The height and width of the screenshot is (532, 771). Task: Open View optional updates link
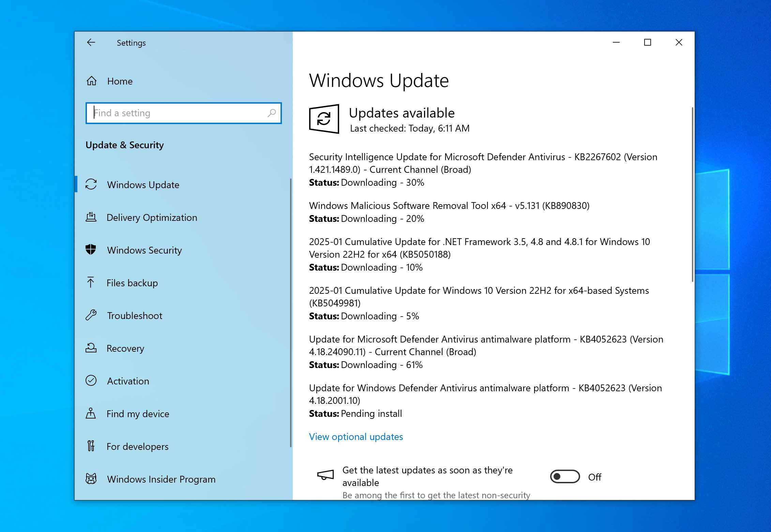[356, 437]
